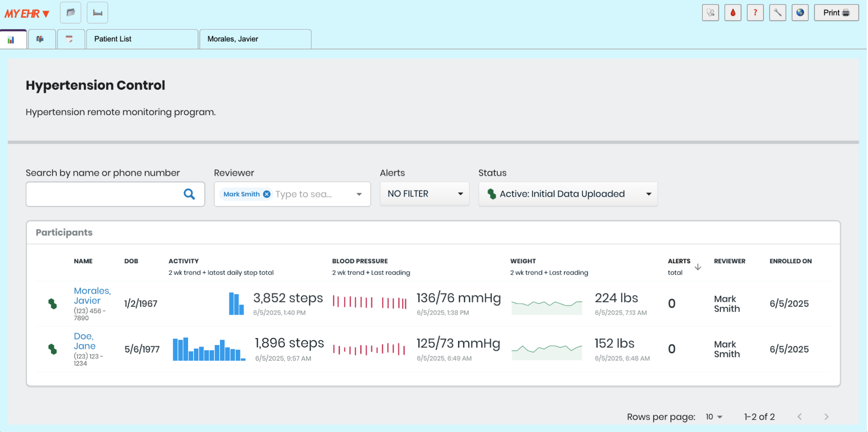Click the stethoscope icon button
This screenshot has width=868, height=432.
710,13
